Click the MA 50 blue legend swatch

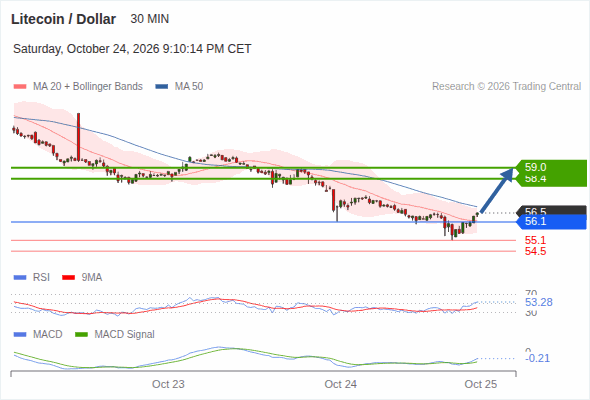pos(162,87)
